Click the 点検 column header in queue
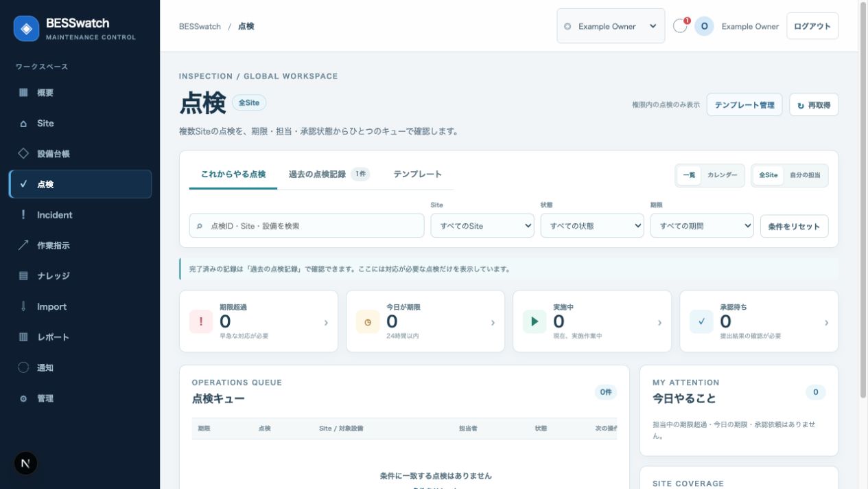 coord(264,429)
